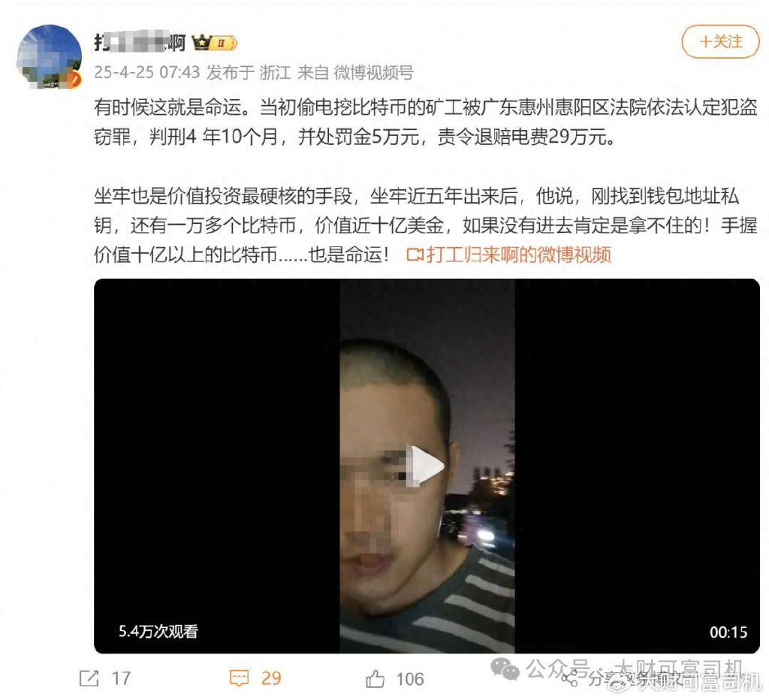Click the repost icon beside 17
769x700 pixels.
point(89,678)
